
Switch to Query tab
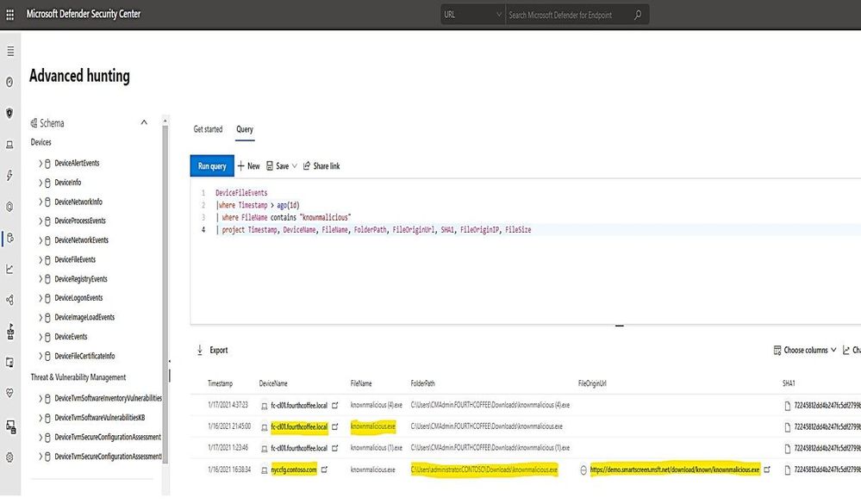point(245,129)
